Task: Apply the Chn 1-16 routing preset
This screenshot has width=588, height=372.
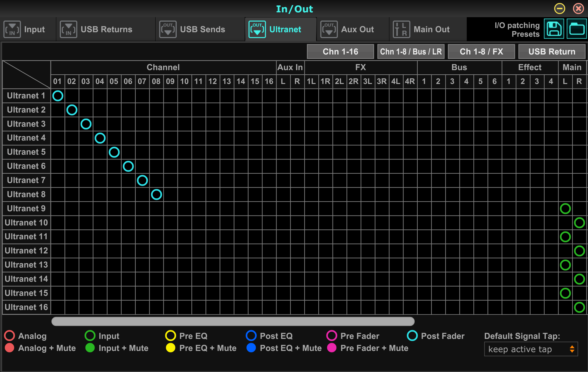Action: [x=340, y=52]
